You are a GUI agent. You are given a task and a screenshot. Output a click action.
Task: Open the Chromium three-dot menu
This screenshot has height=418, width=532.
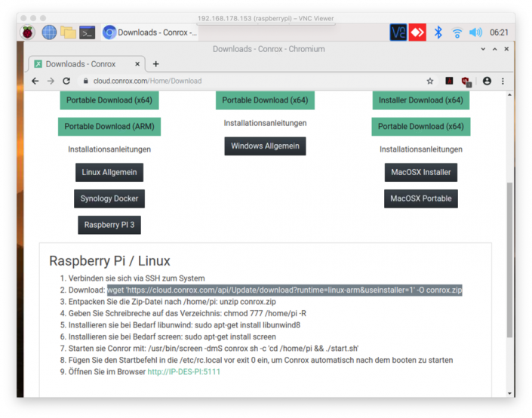coord(503,81)
